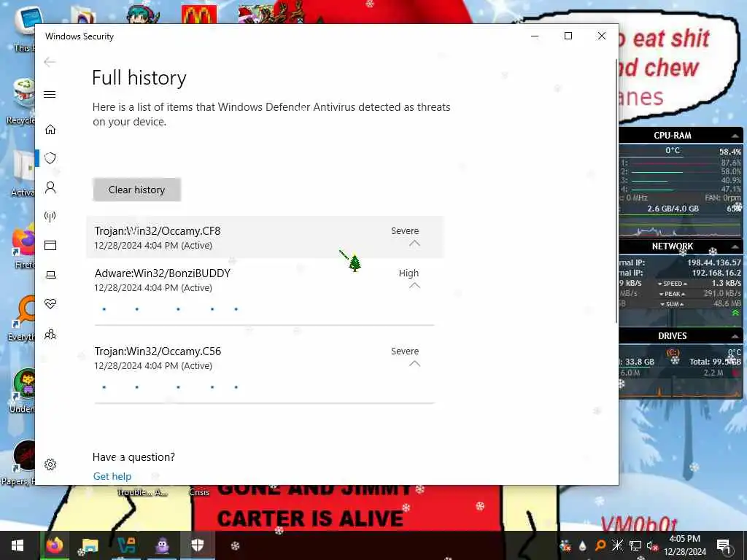Click the muted volume tray icon

[651, 546]
